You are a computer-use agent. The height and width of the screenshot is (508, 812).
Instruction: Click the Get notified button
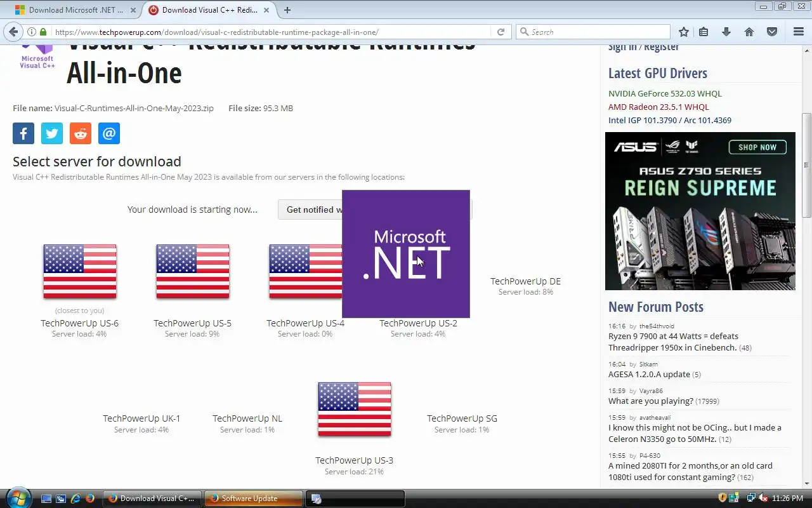pos(376,210)
